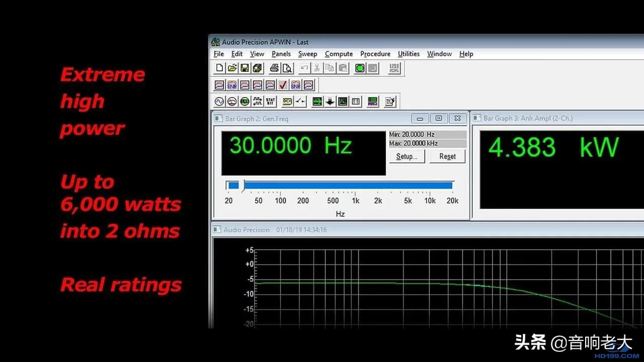Open the digital waveform I/O panel icon
The height and width of the screenshot is (362, 644).
point(258,102)
